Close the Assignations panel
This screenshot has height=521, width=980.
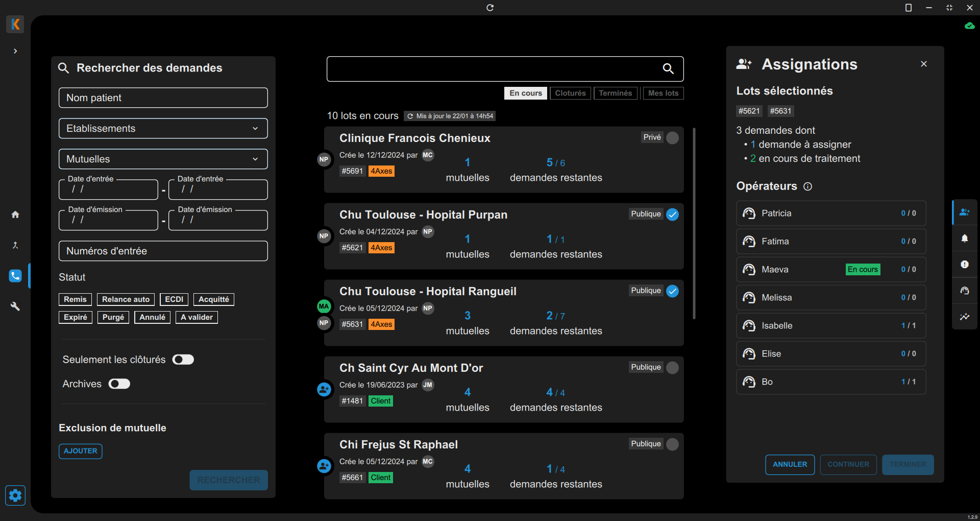pyautogui.click(x=924, y=64)
